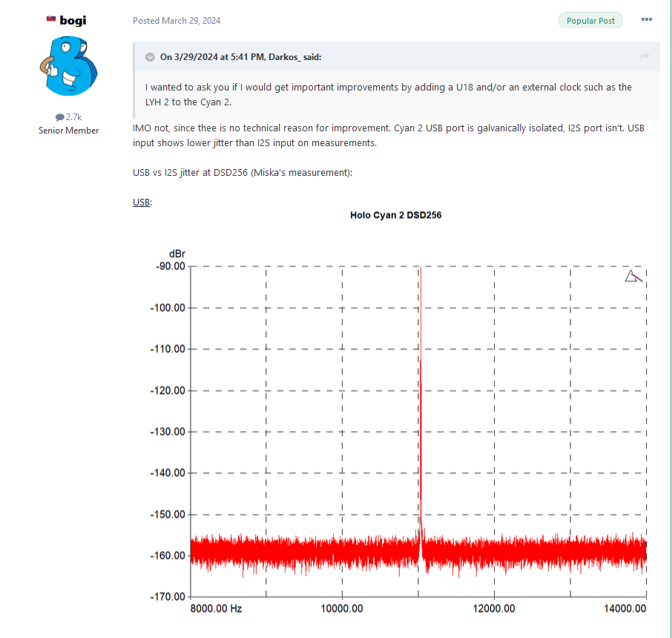Click the quote header mentioning Darkos_

[x=240, y=57]
